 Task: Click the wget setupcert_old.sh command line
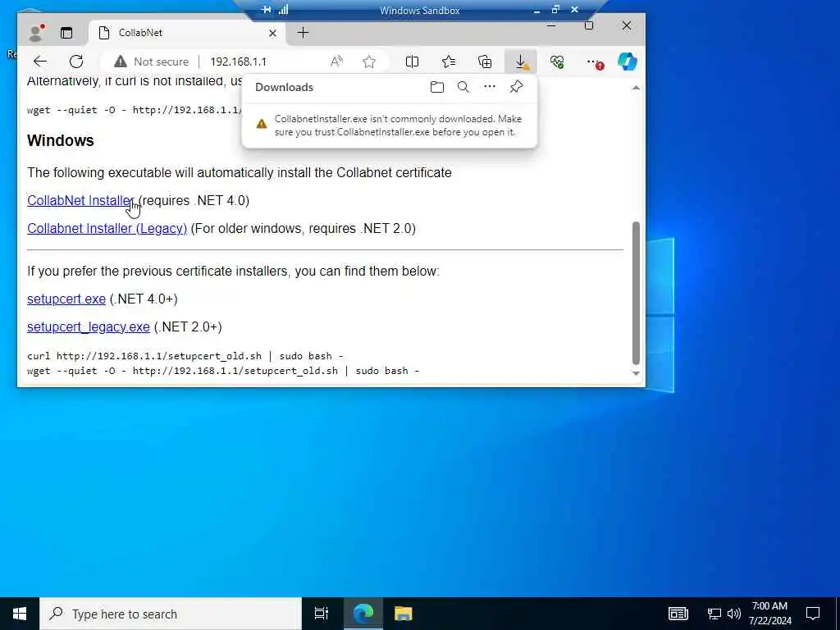(223, 371)
